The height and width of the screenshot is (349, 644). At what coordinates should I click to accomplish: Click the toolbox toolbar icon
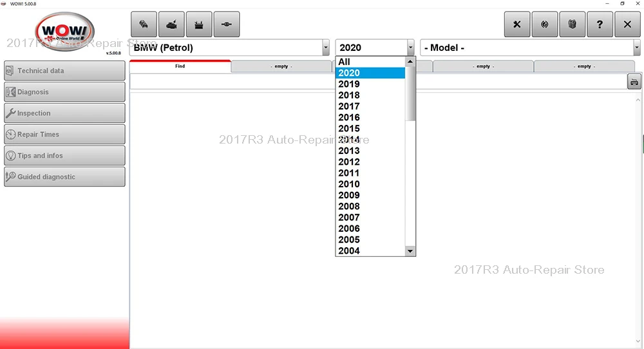[x=199, y=24]
